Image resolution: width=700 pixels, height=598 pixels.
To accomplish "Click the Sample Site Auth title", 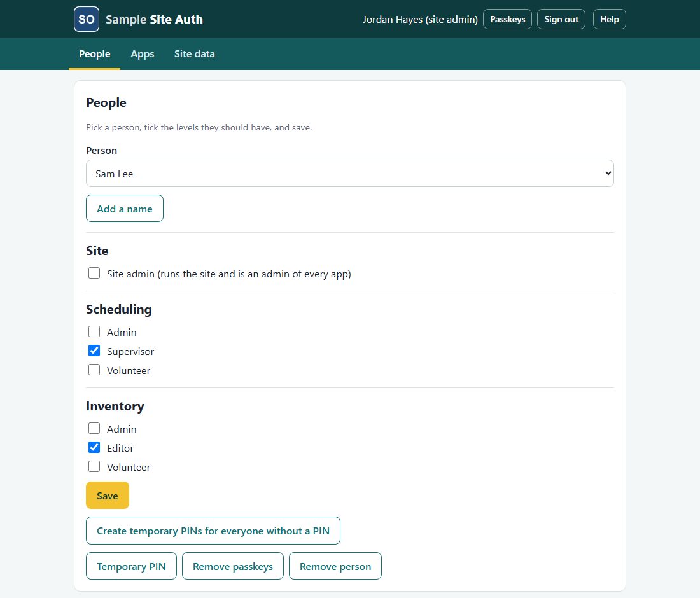I will coord(154,19).
